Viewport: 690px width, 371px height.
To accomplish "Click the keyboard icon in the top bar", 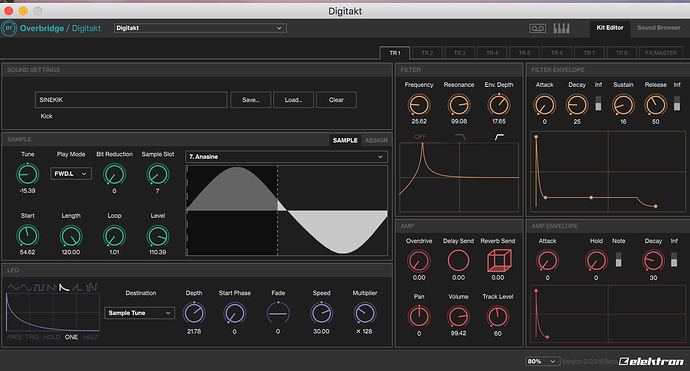I will (x=561, y=28).
